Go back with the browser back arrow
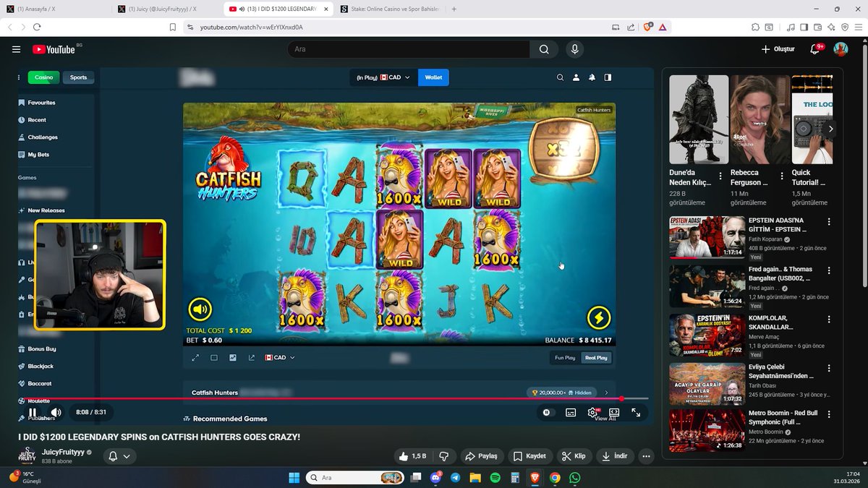 9,27
